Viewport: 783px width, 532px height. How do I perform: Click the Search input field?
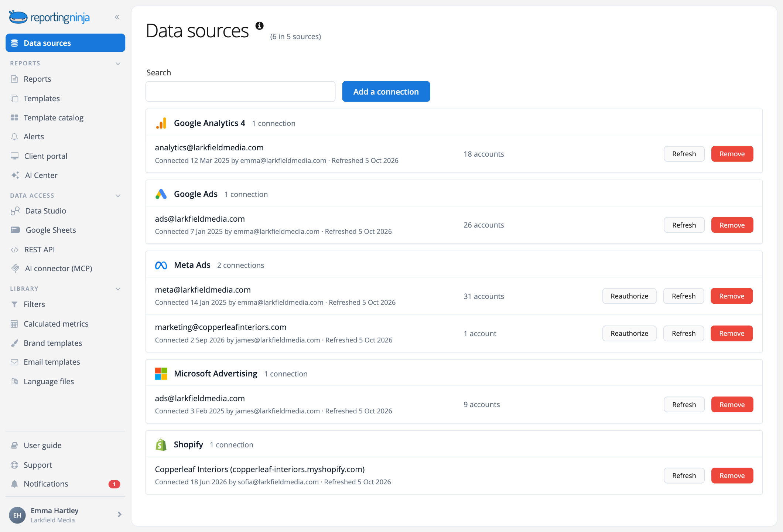pyautogui.click(x=240, y=92)
